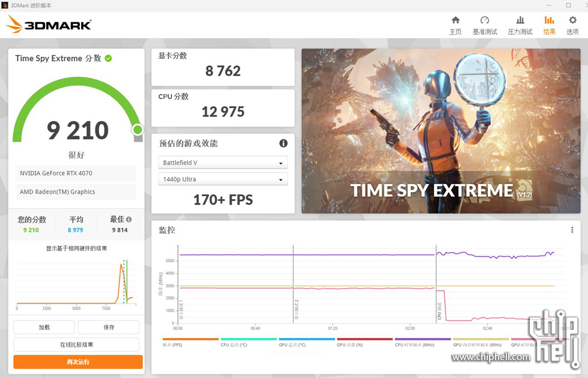Open the monitoring panel three-dot menu
Screen dimensions: 588x378
(x=572, y=230)
